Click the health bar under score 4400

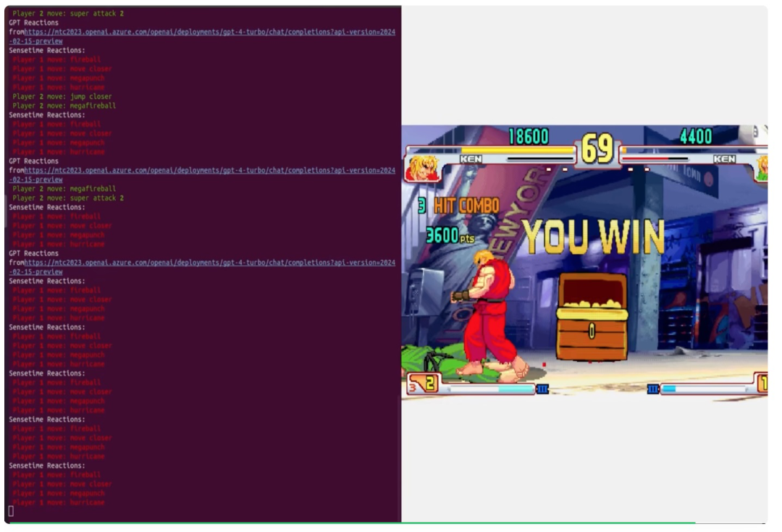coord(694,150)
